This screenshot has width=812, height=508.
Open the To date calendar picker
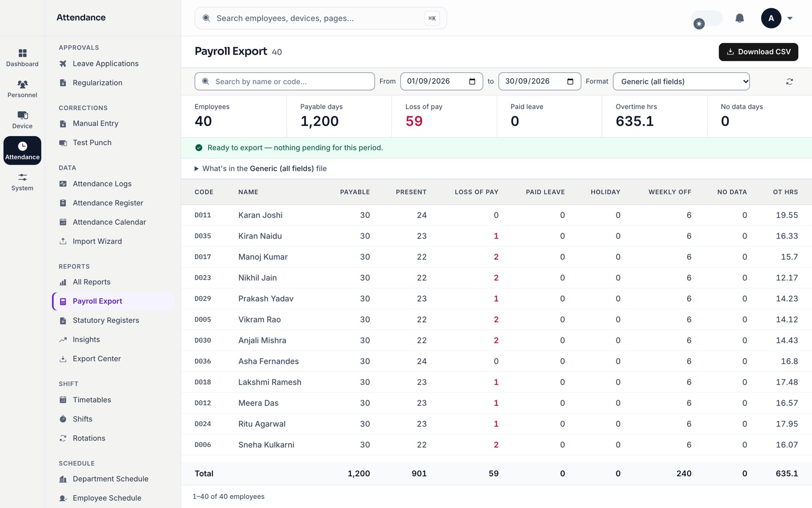[570, 81]
